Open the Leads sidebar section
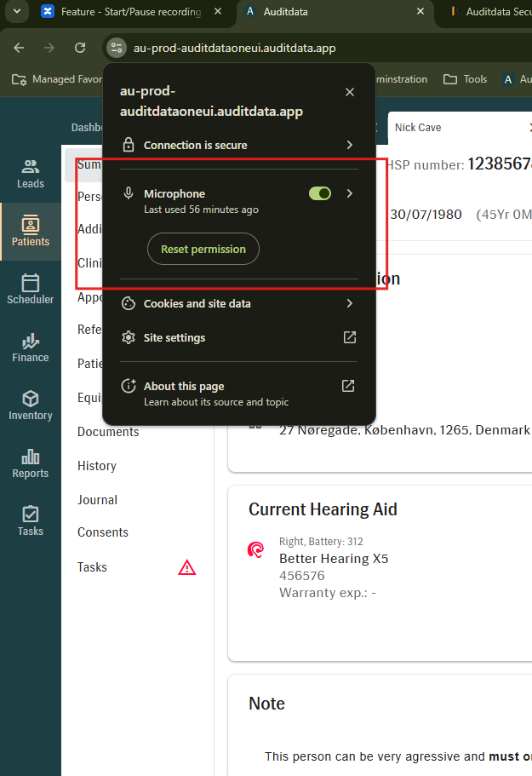Viewport: 532px width, 776px height. coord(30,175)
